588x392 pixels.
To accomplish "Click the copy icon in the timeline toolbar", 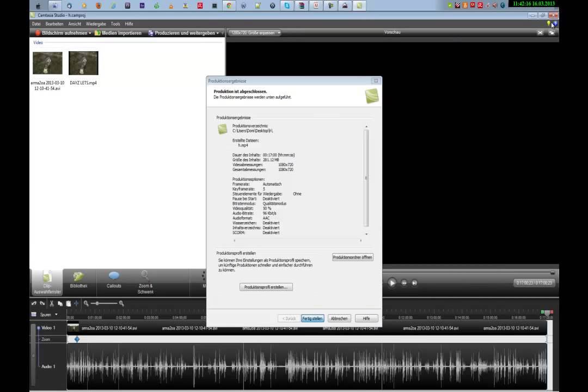I will pos(60,303).
